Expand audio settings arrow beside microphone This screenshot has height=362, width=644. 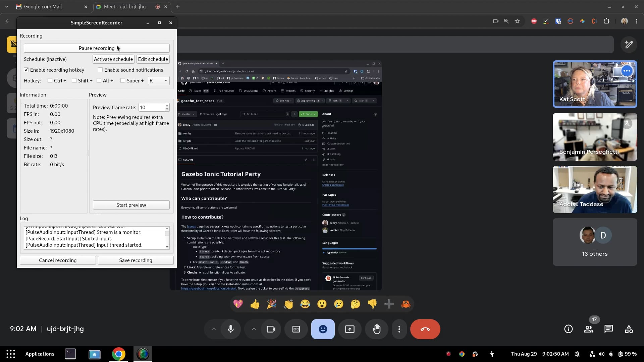pyautogui.click(x=213, y=329)
